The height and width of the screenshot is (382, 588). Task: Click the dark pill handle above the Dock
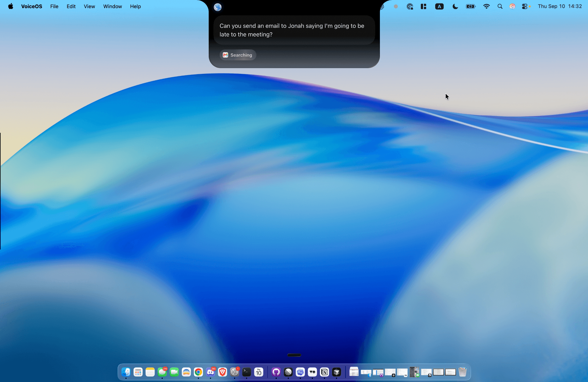(294, 355)
